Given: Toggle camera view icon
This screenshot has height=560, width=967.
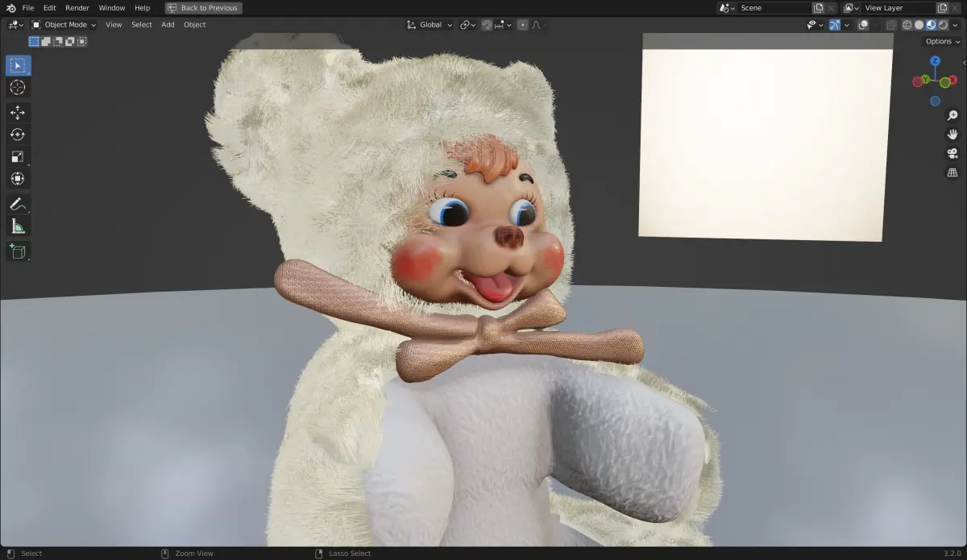Looking at the screenshot, I should coord(952,153).
